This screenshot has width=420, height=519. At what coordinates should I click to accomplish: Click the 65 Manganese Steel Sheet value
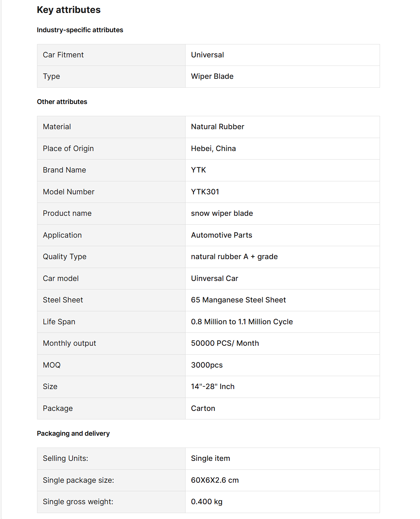238,300
